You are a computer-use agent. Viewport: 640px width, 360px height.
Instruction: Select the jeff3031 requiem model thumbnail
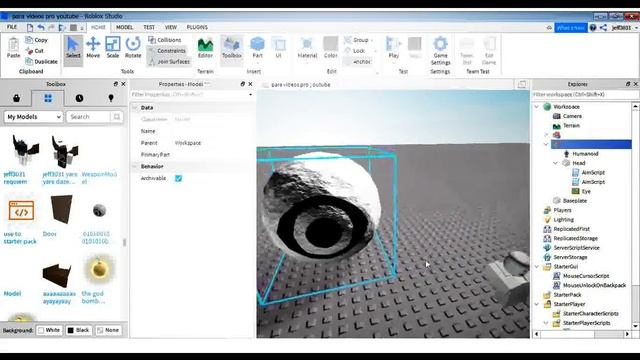point(24,150)
